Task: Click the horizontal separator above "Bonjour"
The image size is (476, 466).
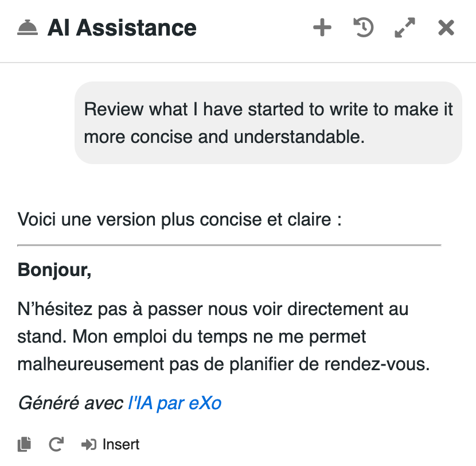Action: click(229, 245)
